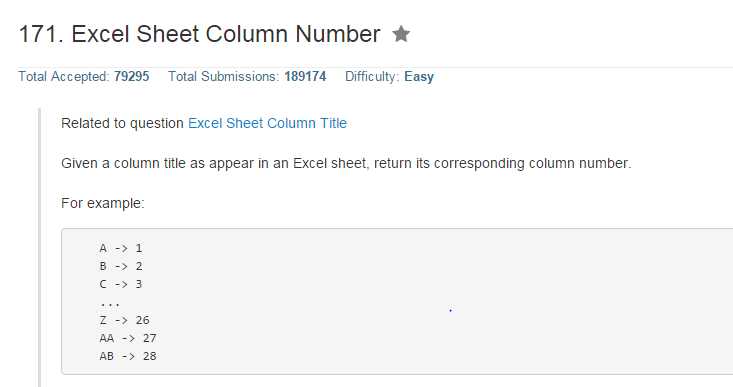Click the Easy difficulty label
This screenshot has width=733, height=387.
tap(419, 77)
